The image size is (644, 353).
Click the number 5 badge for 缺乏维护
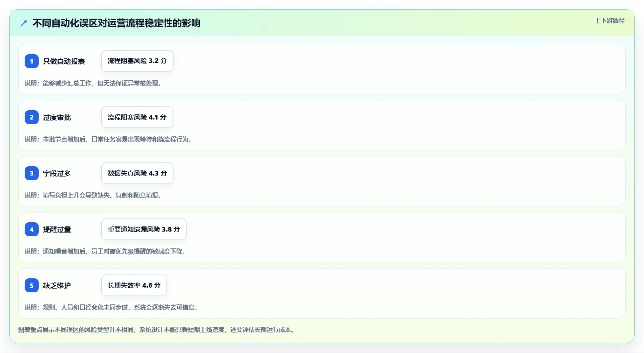[32, 285]
